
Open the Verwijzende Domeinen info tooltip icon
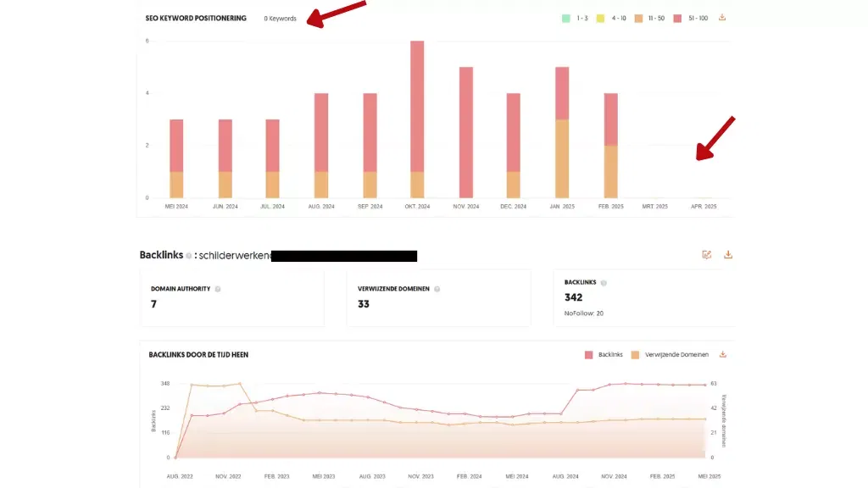click(x=437, y=288)
